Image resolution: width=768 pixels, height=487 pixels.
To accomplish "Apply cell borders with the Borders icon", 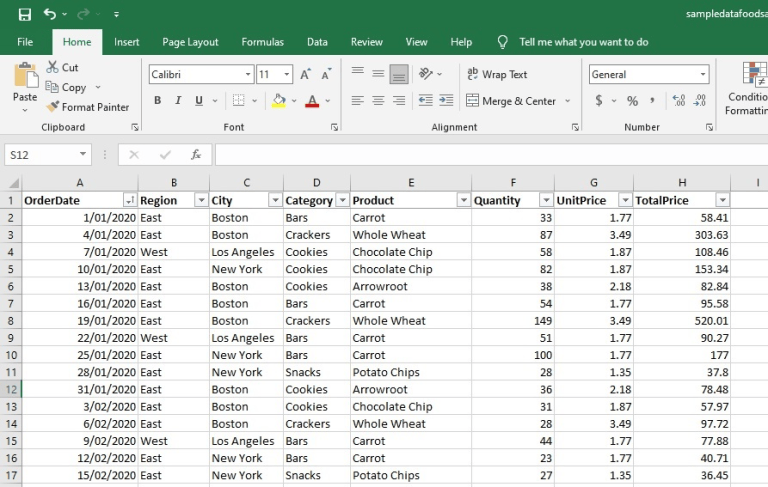I will click(239, 100).
